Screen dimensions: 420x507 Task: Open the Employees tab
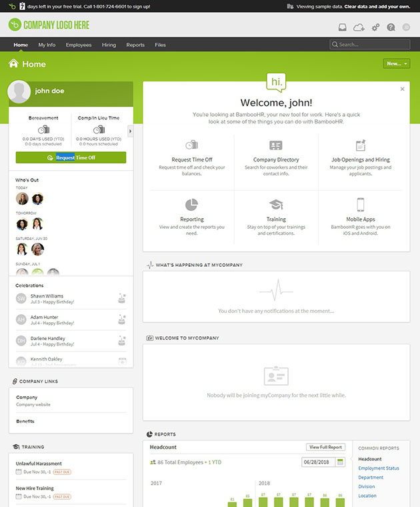click(x=79, y=45)
